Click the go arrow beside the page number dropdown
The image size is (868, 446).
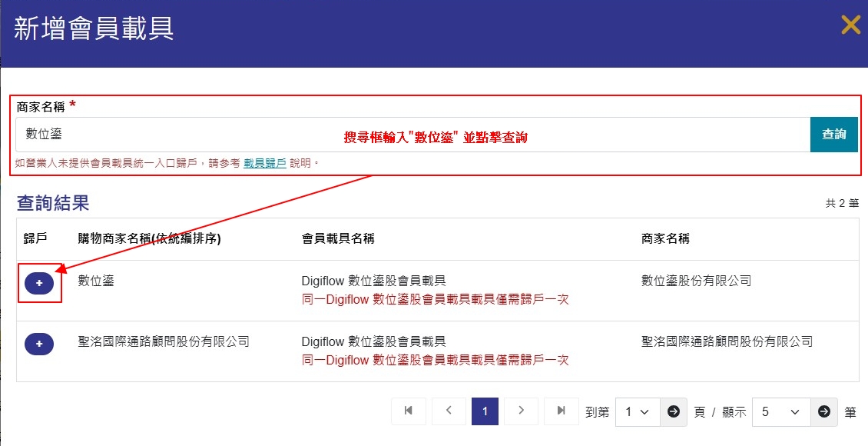tap(673, 412)
